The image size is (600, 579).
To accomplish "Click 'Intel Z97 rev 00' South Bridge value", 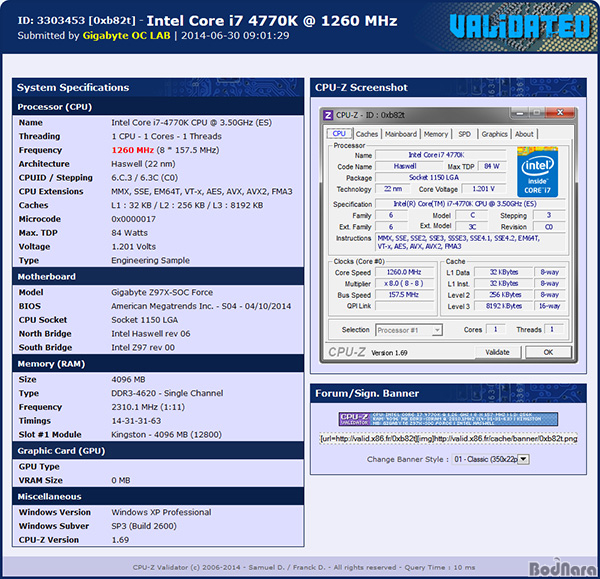I will coord(143,347).
